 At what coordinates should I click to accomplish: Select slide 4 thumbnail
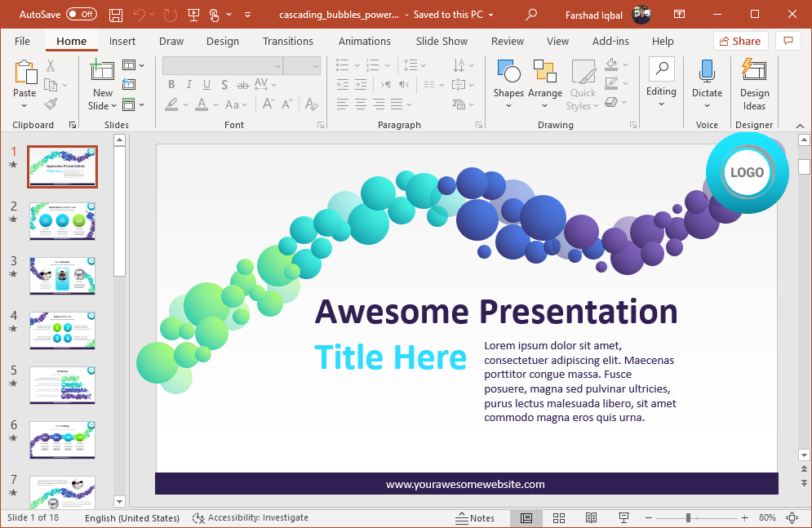(x=62, y=331)
